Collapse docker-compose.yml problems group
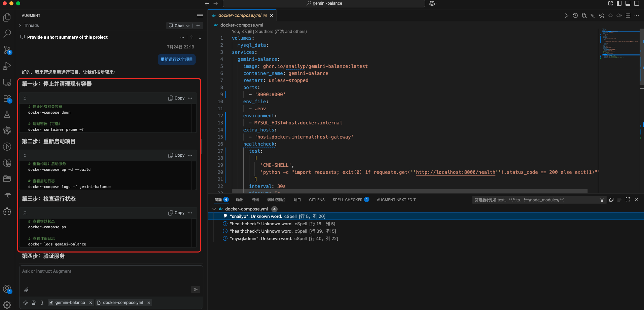Image resolution: width=644 pixels, height=310 pixels. tap(214, 209)
